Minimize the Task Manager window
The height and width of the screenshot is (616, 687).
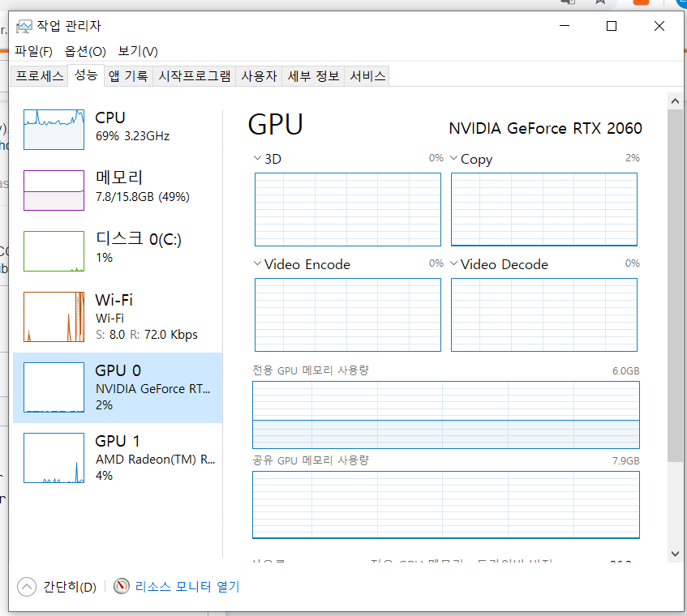click(565, 26)
